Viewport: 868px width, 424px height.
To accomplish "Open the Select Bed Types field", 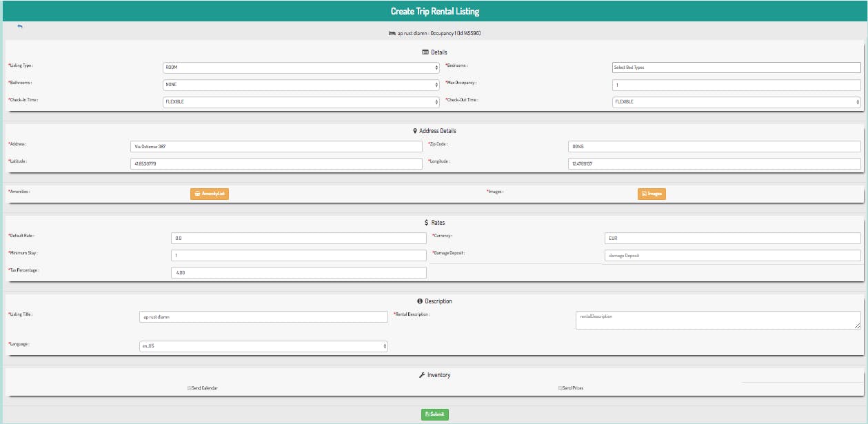I will tap(736, 68).
